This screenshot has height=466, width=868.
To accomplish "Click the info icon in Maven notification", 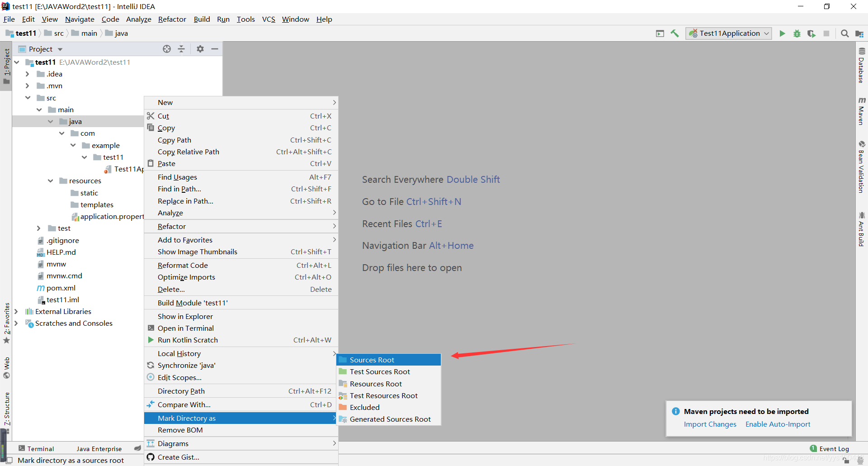I will click(675, 411).
